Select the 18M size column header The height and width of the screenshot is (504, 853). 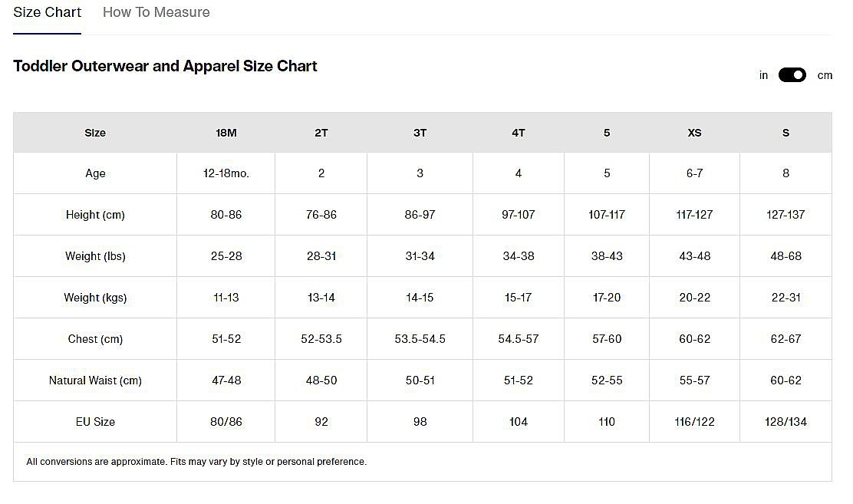(226, 133)
